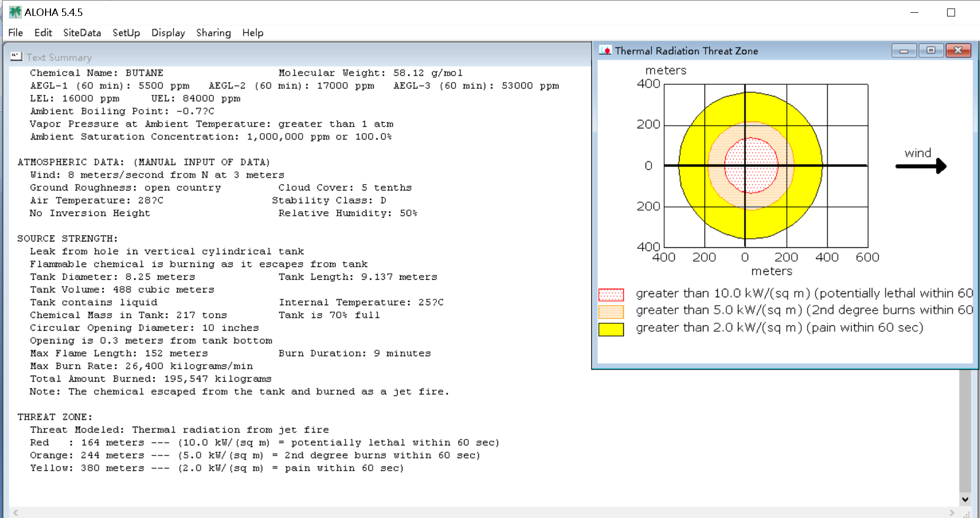Click the vertical scrollbar track of Text Summary
This screenshot has height=518, width=980.
[965, 431]
